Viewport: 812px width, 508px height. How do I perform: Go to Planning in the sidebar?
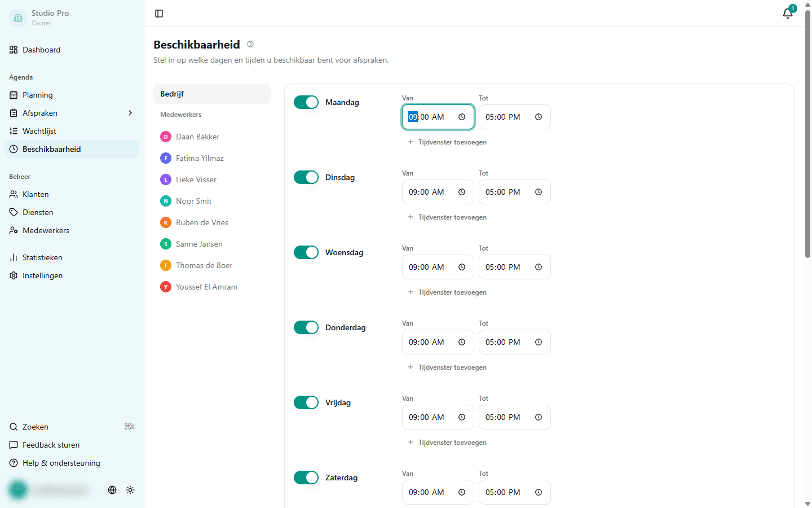click(72, 95)
